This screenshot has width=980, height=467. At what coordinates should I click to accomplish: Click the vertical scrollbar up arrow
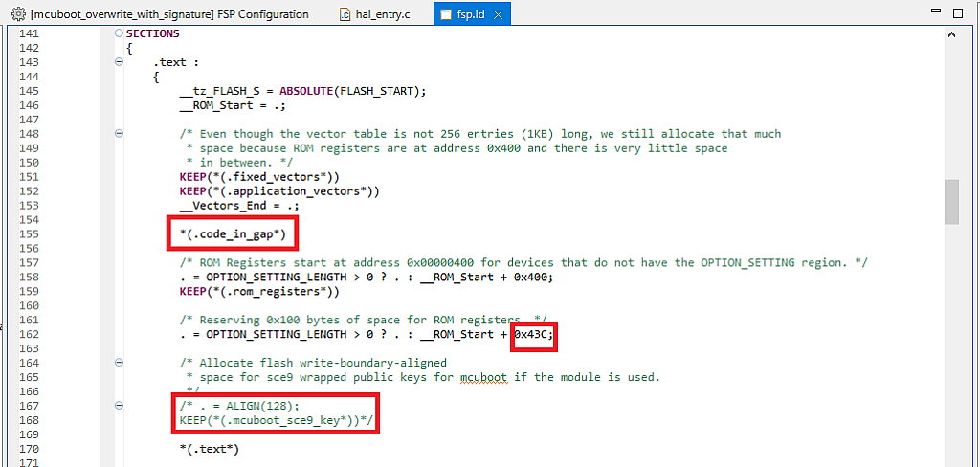951,35
